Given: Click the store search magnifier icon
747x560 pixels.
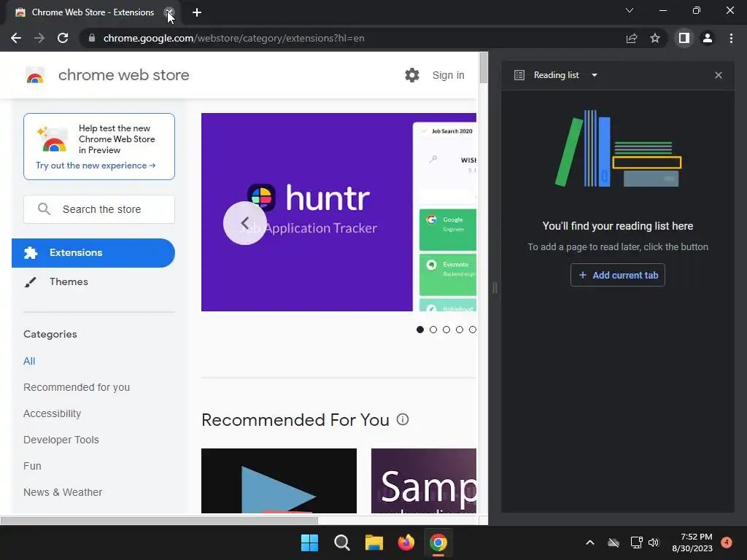Looking at the screenshot, I should [44, 209].
